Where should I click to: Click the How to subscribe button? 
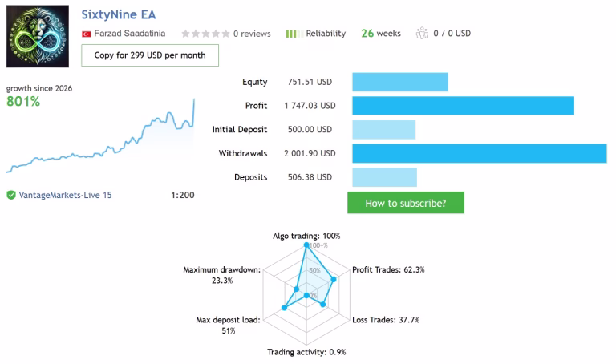coord(406,203)
